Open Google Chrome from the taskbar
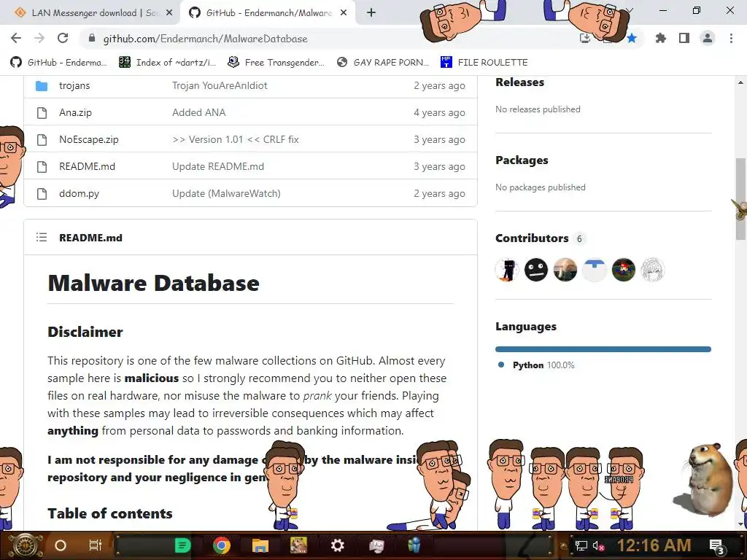 click(222, 545)
